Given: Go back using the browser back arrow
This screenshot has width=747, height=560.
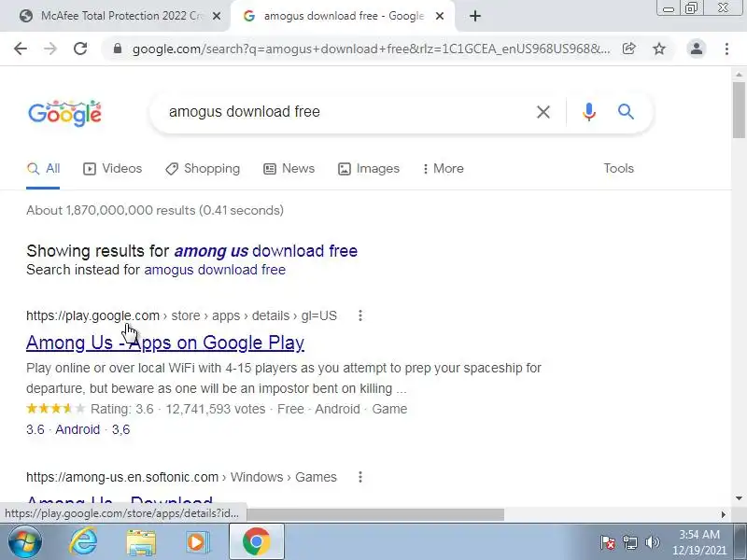Looking at the screenshot, I should pyautogui.click(x=21, y=49).
